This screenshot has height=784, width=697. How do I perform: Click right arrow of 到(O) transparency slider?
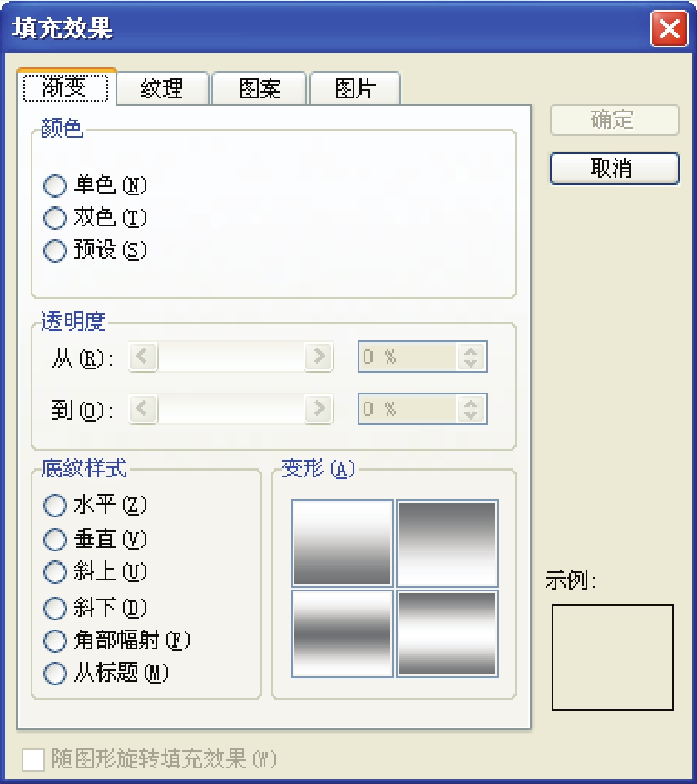318,409
